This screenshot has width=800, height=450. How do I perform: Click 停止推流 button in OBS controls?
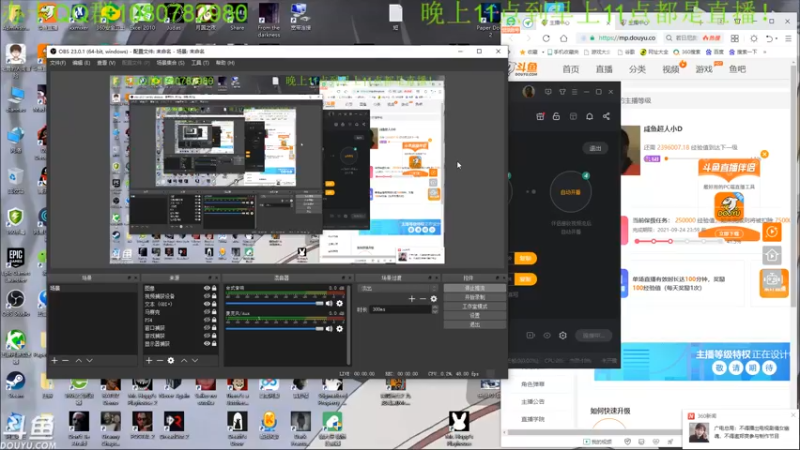coord(474,288)
